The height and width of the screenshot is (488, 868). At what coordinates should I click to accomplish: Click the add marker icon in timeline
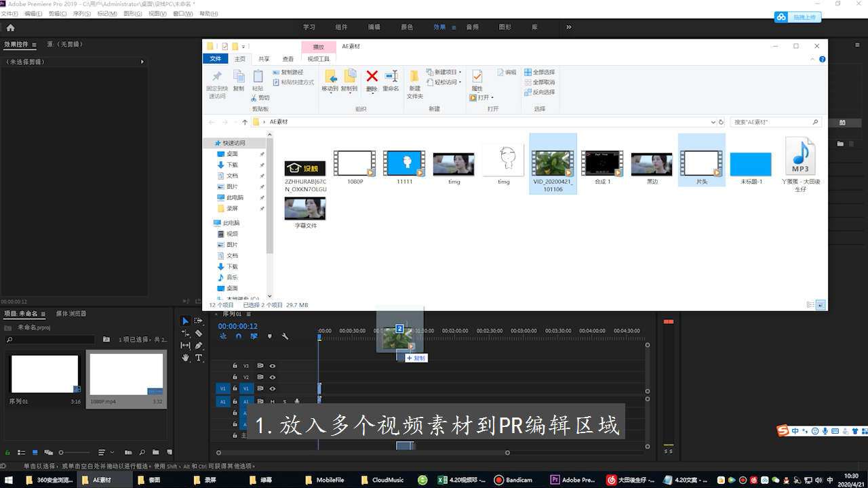coord(269,336)
